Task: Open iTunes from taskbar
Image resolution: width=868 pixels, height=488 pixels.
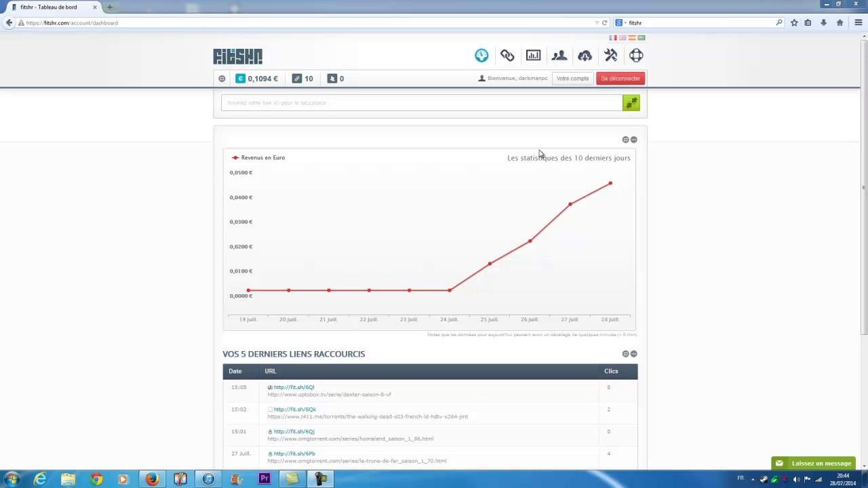Action: [208, 479]
